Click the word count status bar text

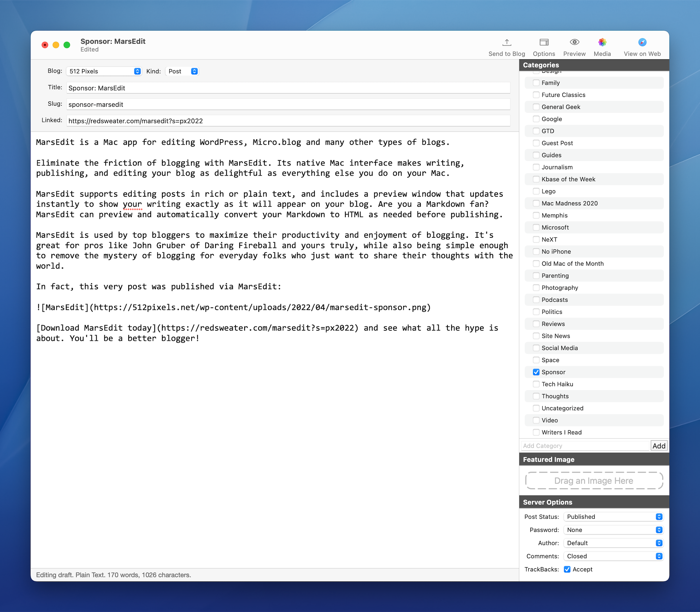(x=113, y=575)
